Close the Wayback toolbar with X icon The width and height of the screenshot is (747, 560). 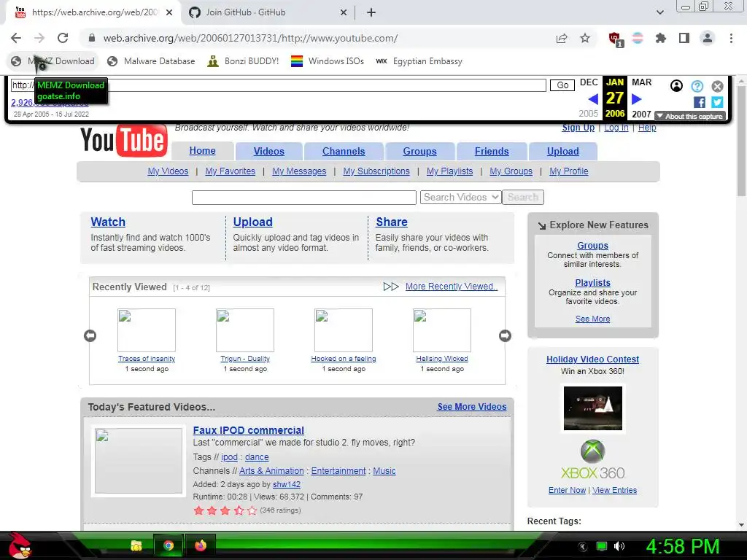718,86
